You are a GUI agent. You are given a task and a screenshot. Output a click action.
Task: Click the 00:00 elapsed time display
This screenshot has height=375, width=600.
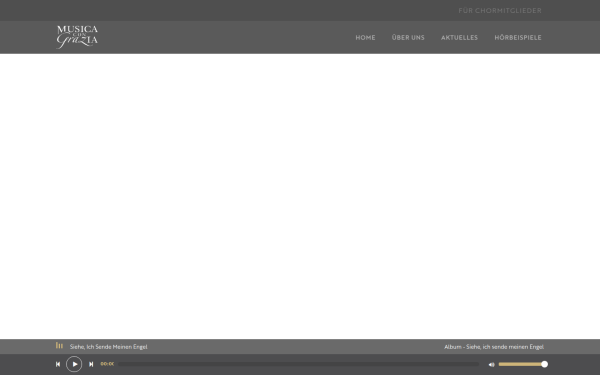point(107,364)
